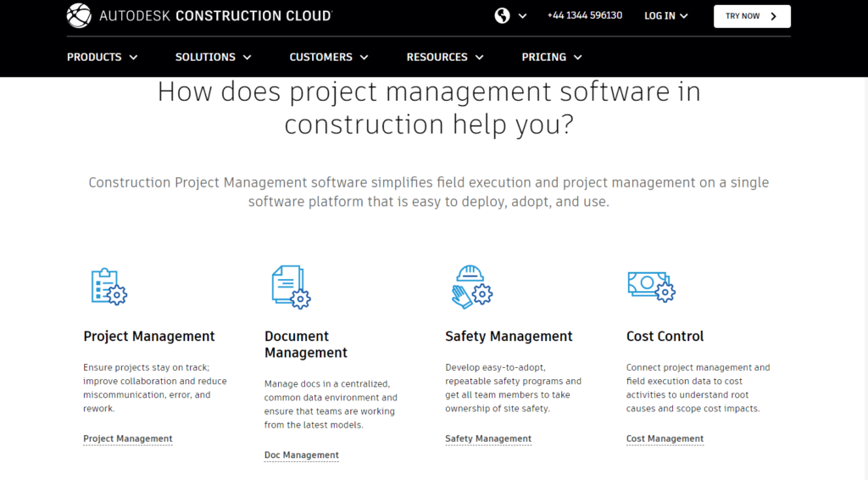Go to the Cost Management link
This screenshot has width=868, height=480.
665,438
